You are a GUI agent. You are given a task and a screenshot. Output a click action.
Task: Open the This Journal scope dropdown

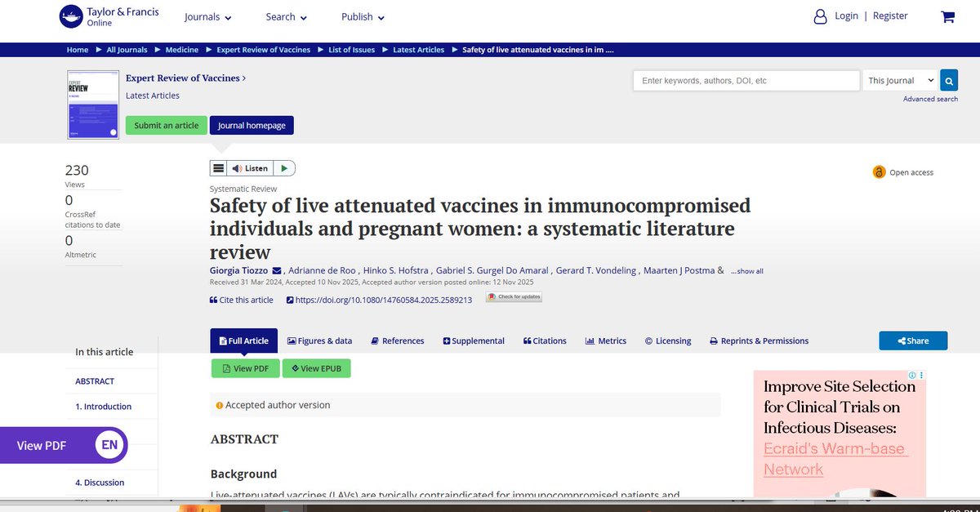(x=901, y=81)
